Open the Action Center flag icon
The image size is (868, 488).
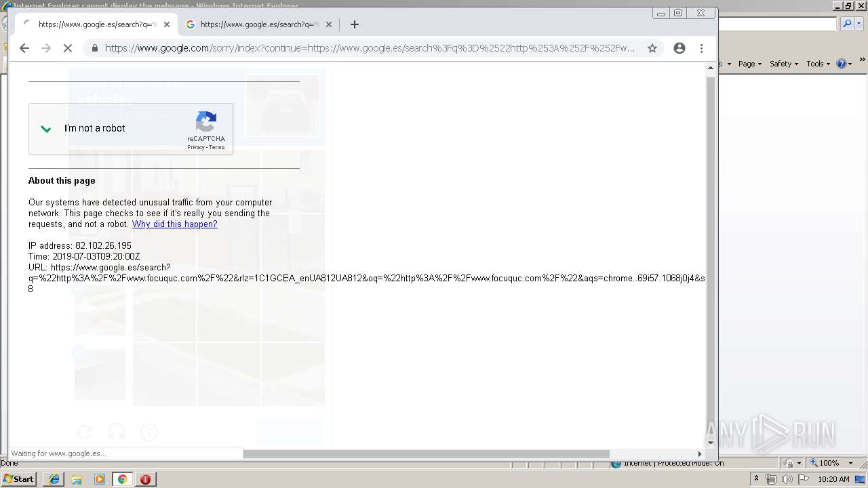click(804, 479)
